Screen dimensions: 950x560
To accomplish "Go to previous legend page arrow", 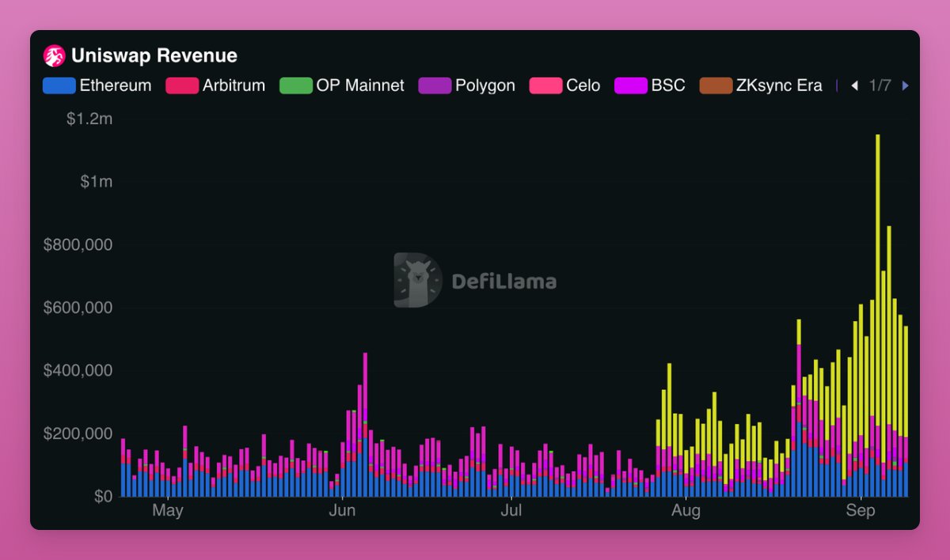I will tap(854, 85).
